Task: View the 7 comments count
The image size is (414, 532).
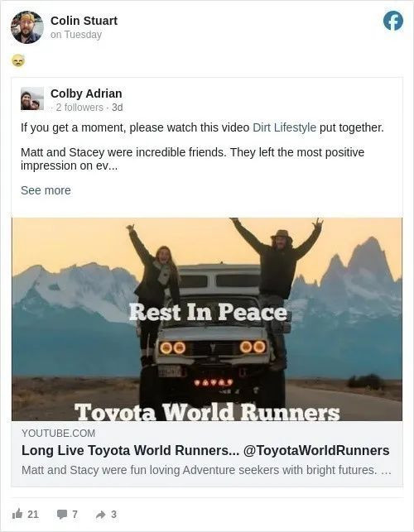Action: (75, 515)
